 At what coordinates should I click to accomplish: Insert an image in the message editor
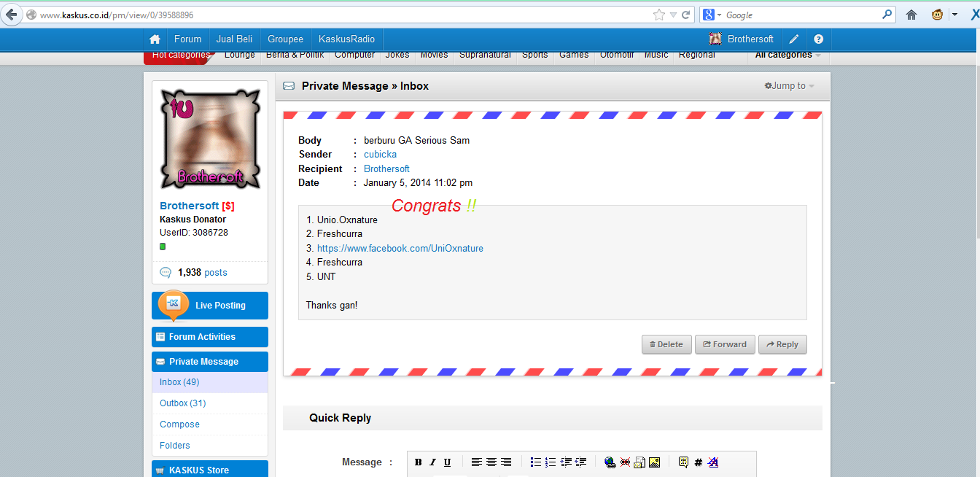point(654,462)
